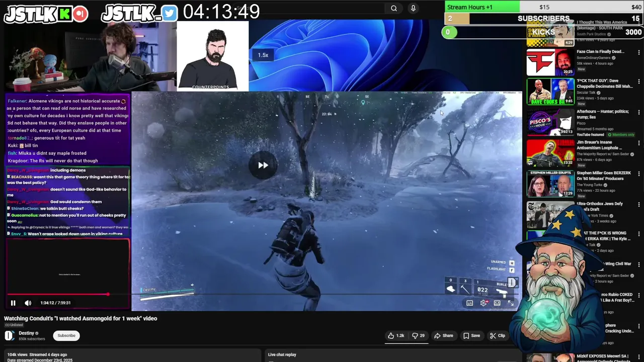Click the SUBSCRIBERS goal bar
The image size is (644, 362).
pyautogui.click(x=544, y=19)
